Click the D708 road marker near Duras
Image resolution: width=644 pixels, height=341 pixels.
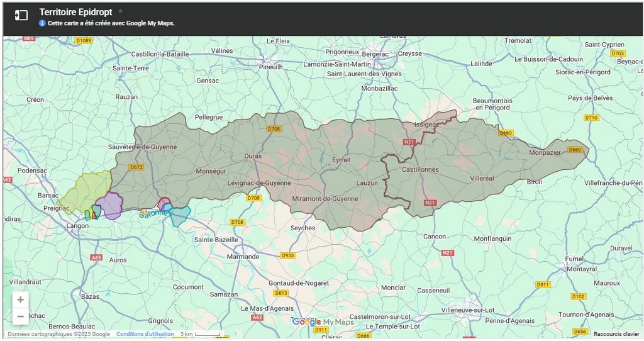tap(274, 129)
